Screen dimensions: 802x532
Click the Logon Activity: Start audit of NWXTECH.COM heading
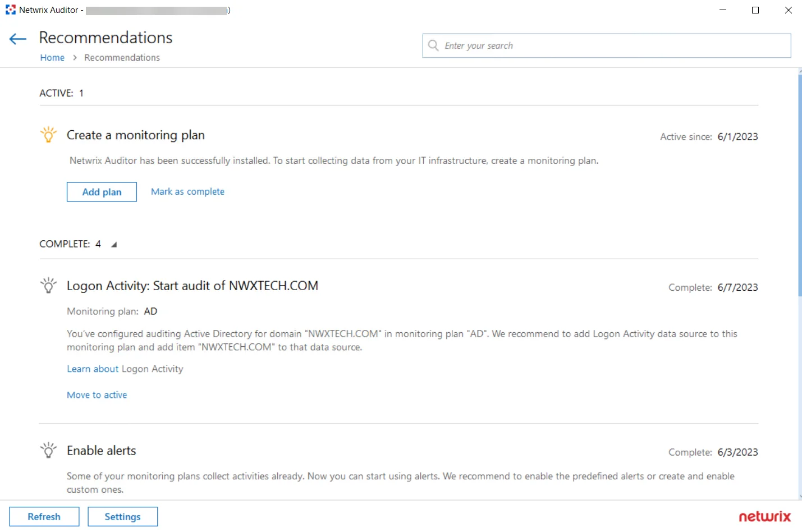pos(193,286)
